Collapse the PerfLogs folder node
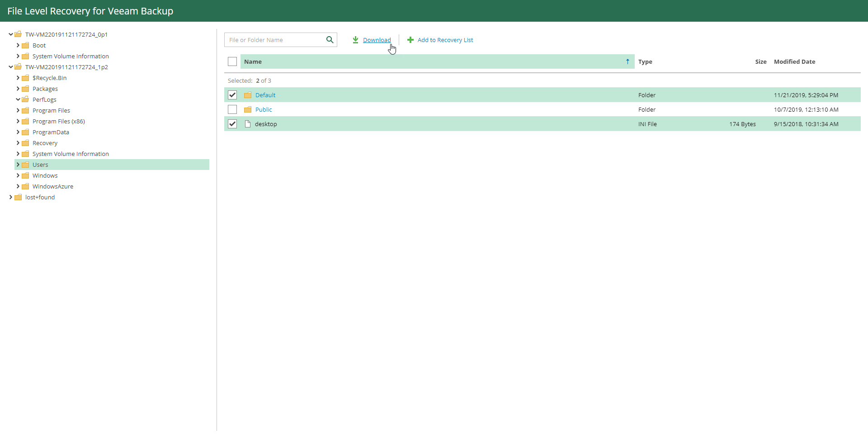The width and height of the screenshot is (868, 438). pos(18,99)
